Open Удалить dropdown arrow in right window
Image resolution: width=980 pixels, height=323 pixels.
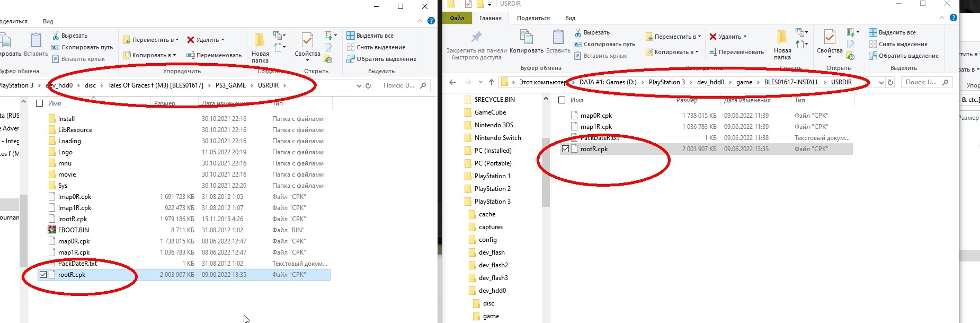pos(745,37)
